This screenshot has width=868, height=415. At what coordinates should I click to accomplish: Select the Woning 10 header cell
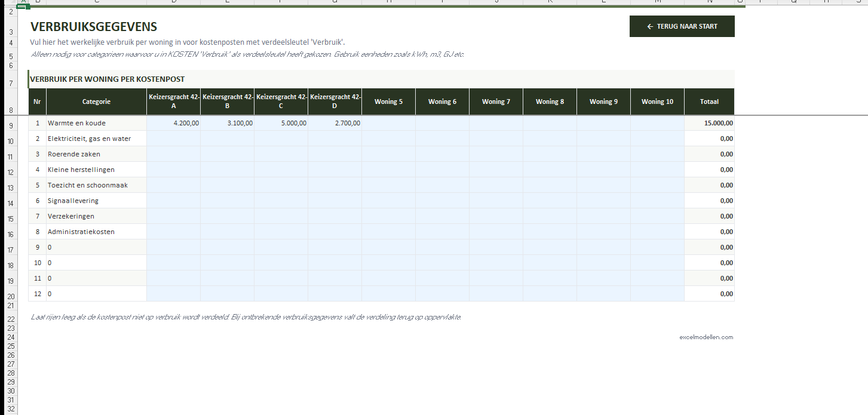tap(657, 102)
